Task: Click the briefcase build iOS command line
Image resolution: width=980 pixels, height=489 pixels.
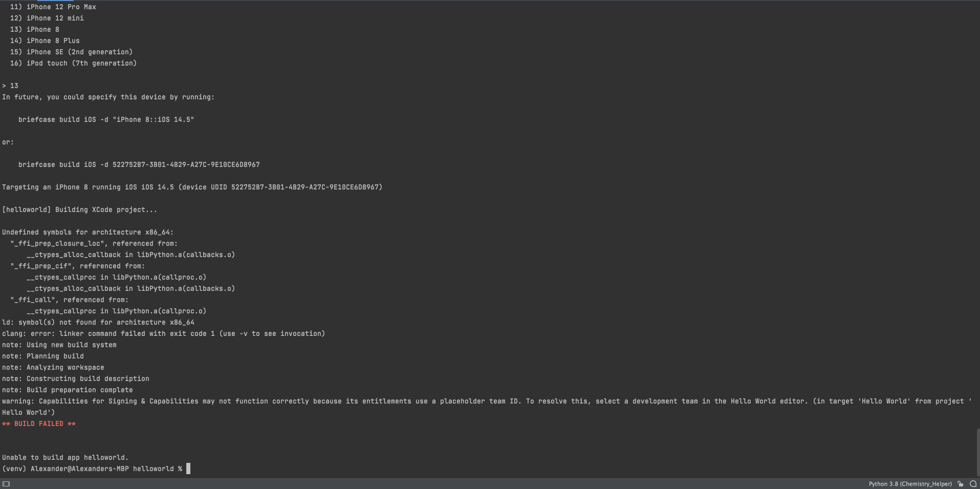Action: [x=106, y=119]
